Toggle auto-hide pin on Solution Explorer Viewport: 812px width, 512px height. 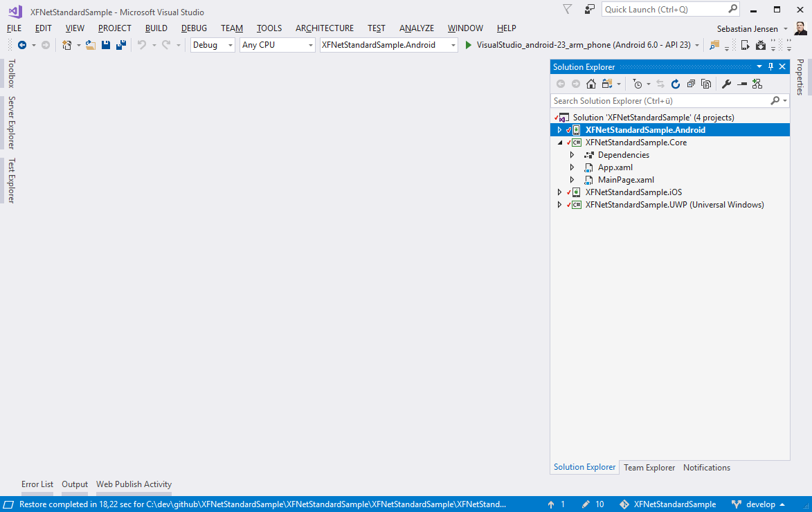pos(770,67)
